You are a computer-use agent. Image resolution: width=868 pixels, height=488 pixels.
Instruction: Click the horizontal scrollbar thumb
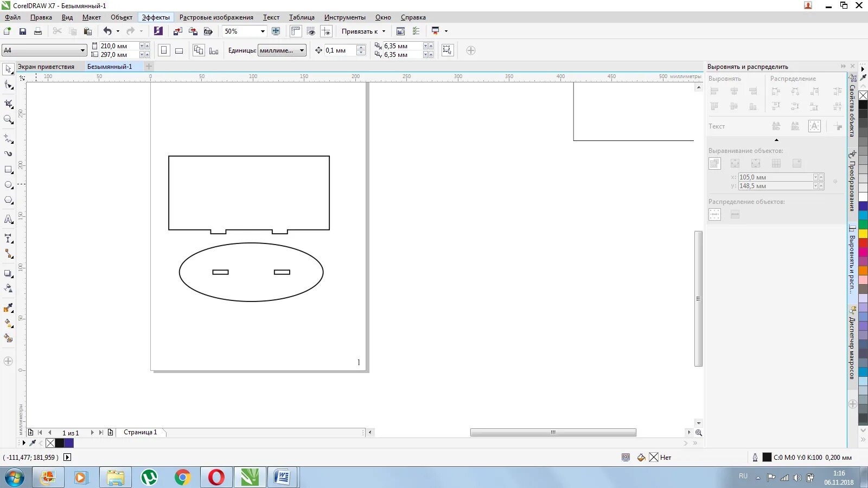(553, 432)
